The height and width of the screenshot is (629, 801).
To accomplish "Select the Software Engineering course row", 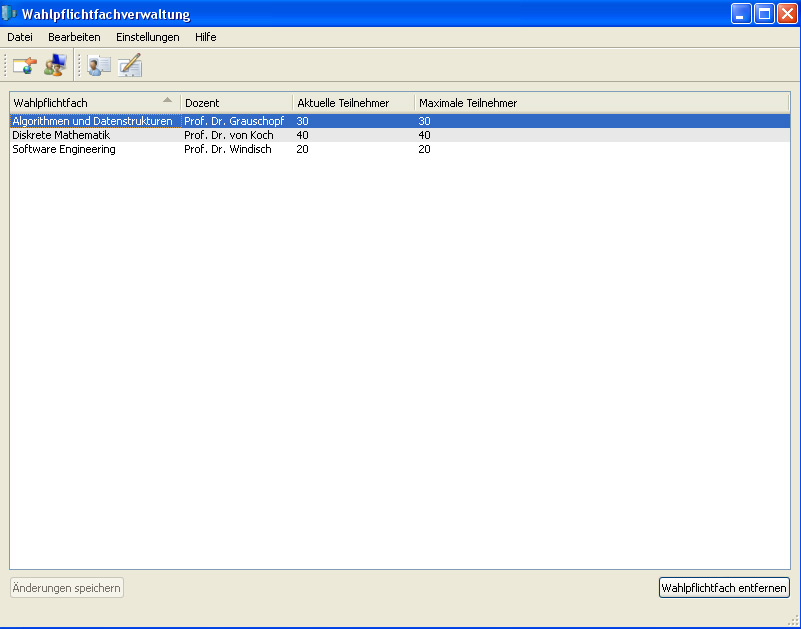I will (64, 149).
